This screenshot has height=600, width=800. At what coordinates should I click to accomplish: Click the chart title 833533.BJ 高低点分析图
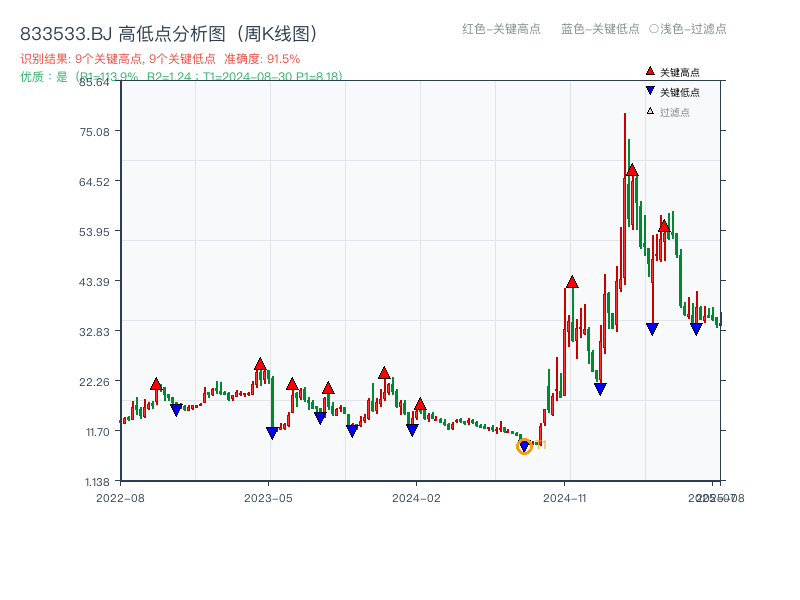coord(170,31)
